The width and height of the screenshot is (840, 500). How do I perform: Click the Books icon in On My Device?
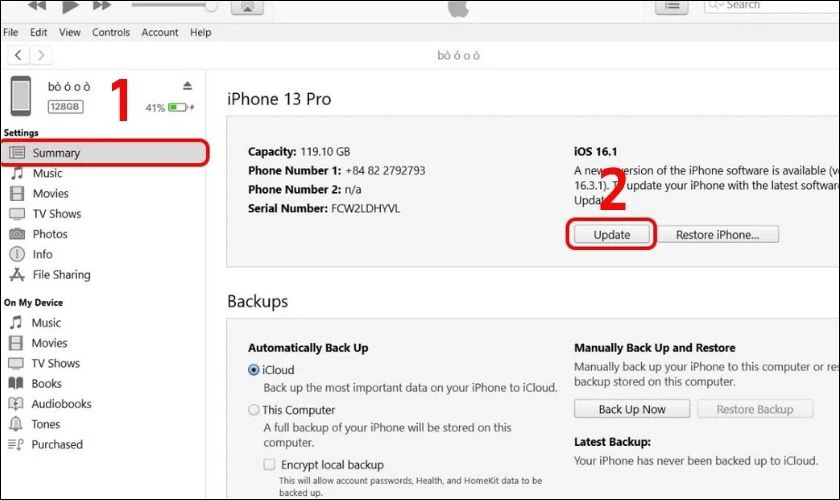coord(16,383)
